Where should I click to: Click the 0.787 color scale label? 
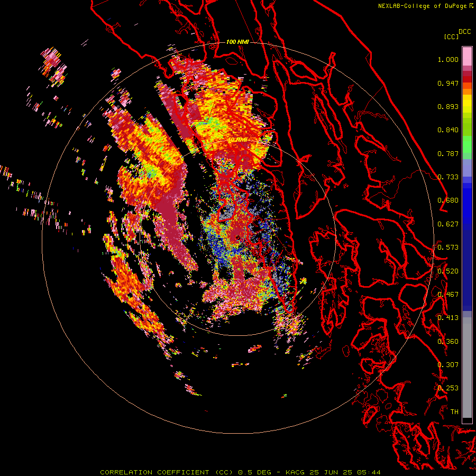[448, 153]
